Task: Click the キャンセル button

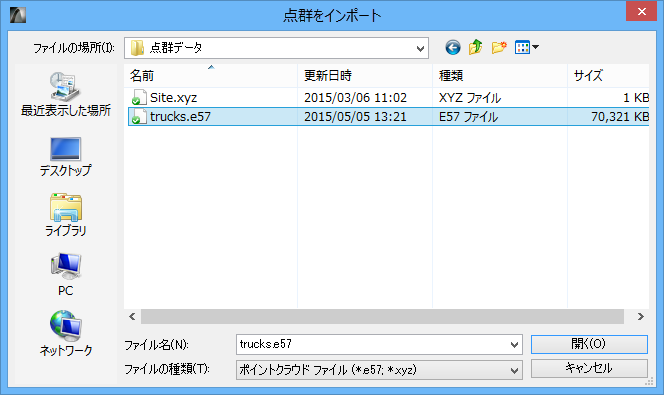Action: pos(589,368)
